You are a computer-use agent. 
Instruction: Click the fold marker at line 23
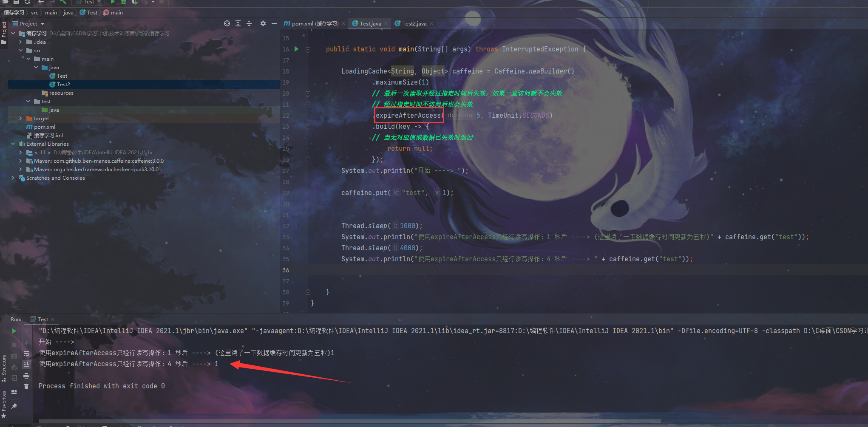pyautogui.click(x=308, y=127)
